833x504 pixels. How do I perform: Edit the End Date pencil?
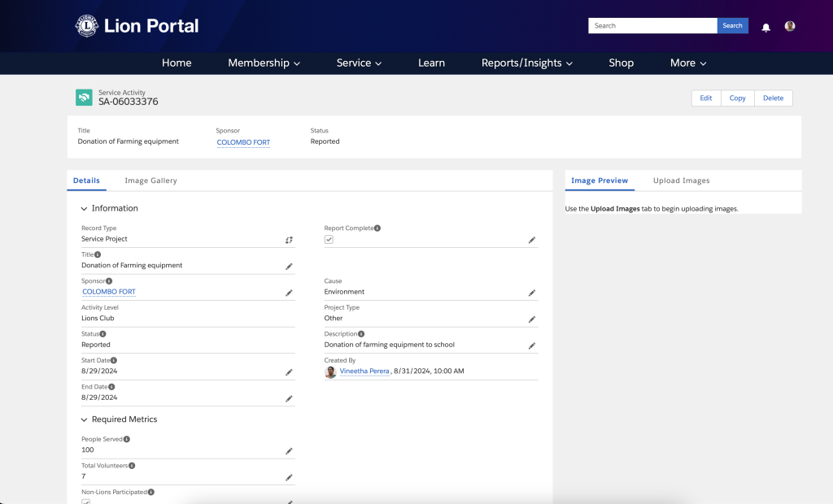(x=289, y=399)
